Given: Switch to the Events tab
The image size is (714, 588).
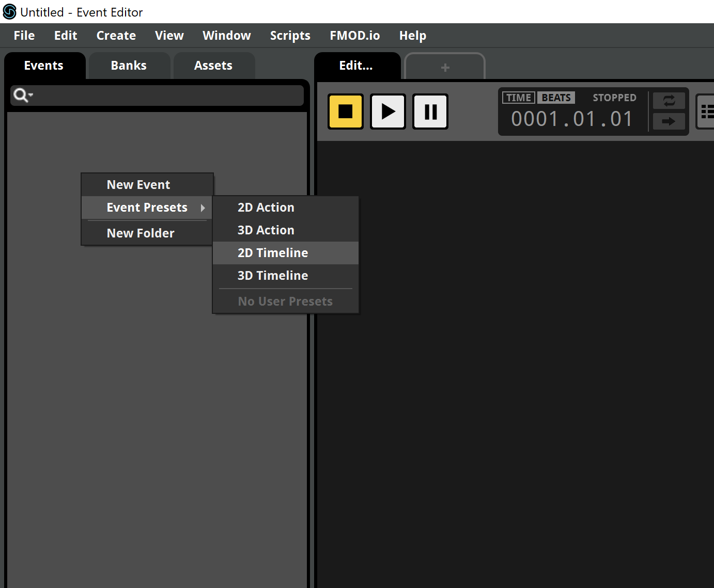Looking at the screenshot, I should pos(44,66).
